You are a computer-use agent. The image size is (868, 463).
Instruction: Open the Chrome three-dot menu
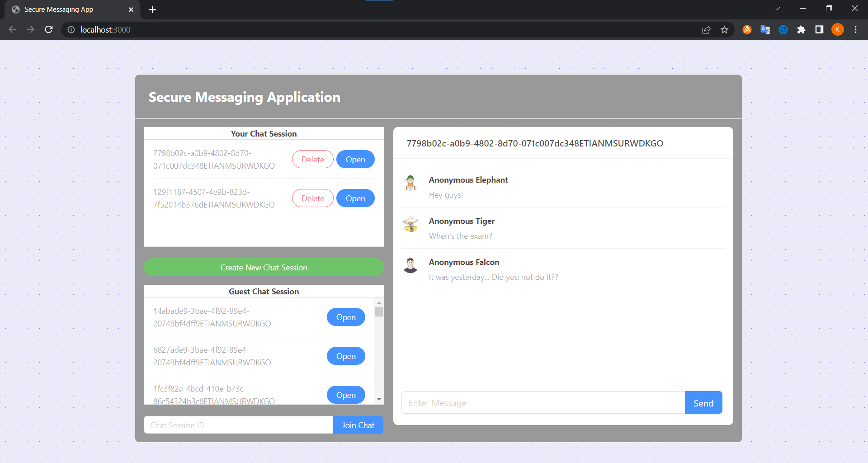click(855, 30)
